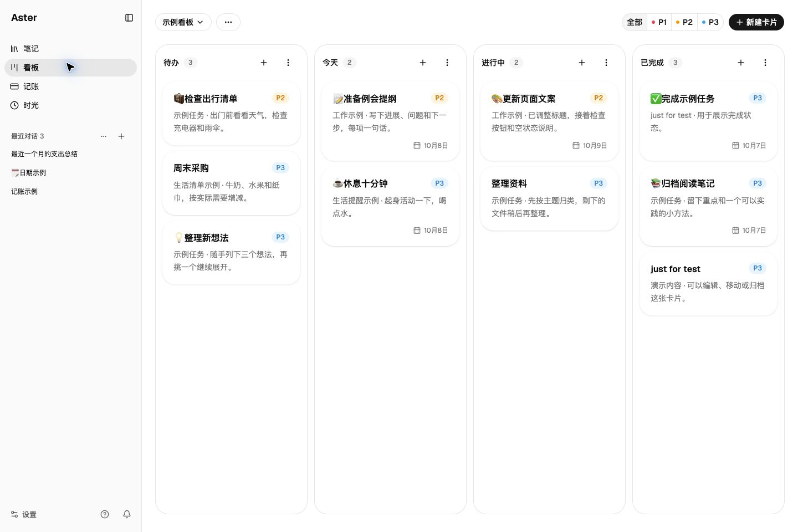This screenshot has height=532, width=798.
Task: Open the 笔记 notes section
Action: 70,49
